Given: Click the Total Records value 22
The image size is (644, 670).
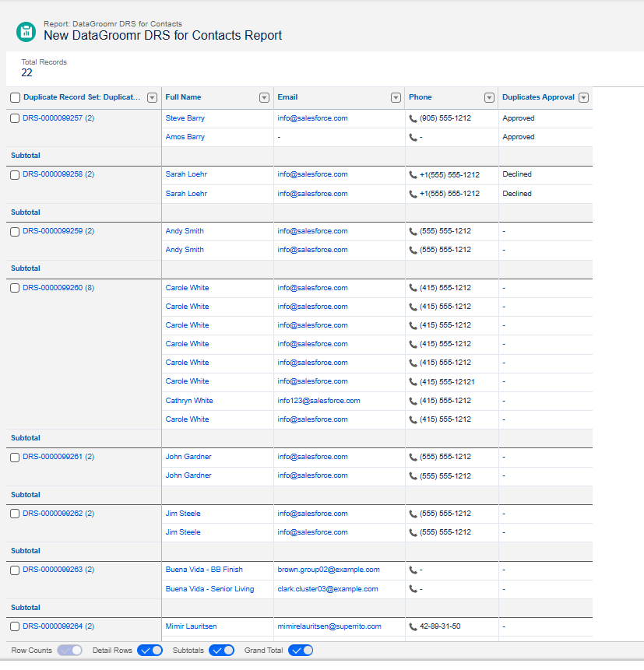Looking at the screenshot, I should coord(26,72).
